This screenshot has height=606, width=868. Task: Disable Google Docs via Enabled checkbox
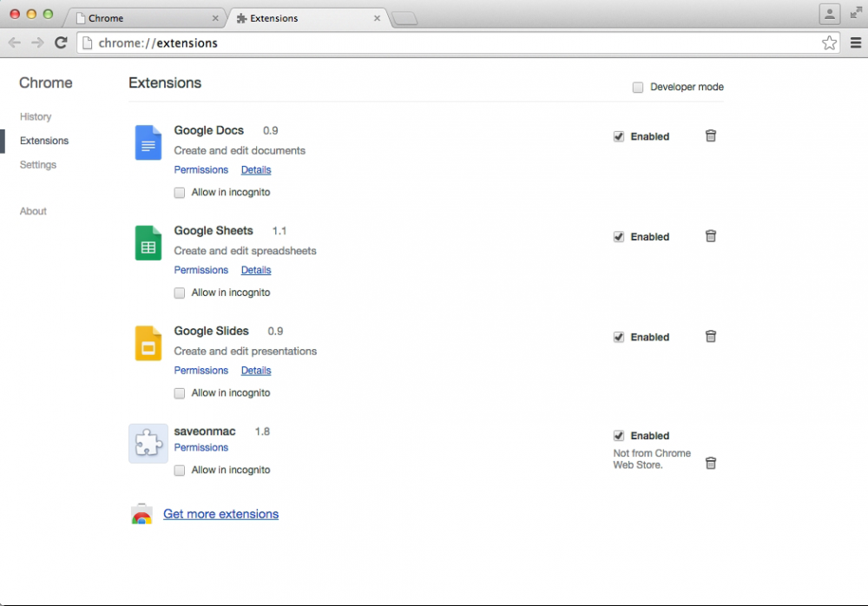click(x=619, y=136)
